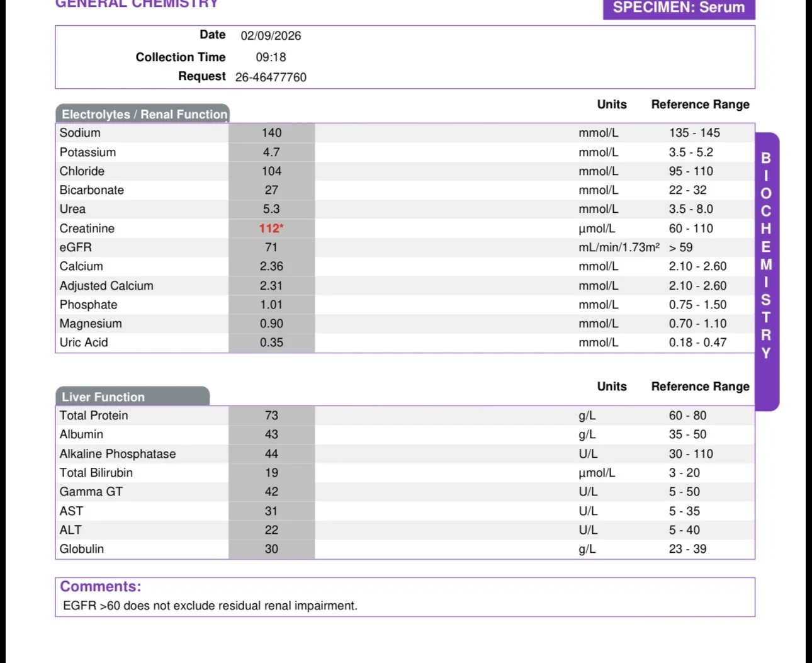Click the ALT reference range 5 - 40

pyautogui.click(x=684, y=530)
